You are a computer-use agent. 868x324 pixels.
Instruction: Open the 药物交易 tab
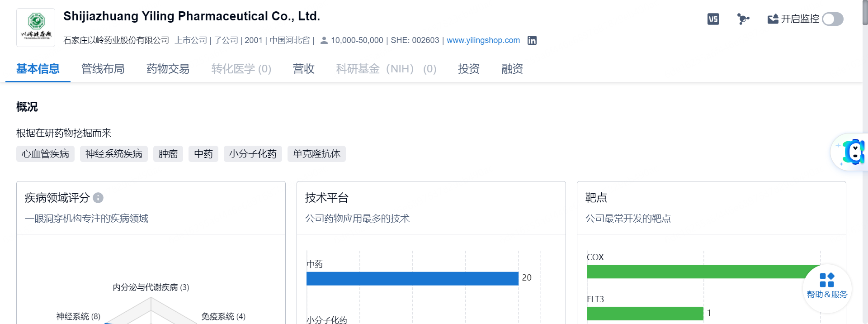168,69
